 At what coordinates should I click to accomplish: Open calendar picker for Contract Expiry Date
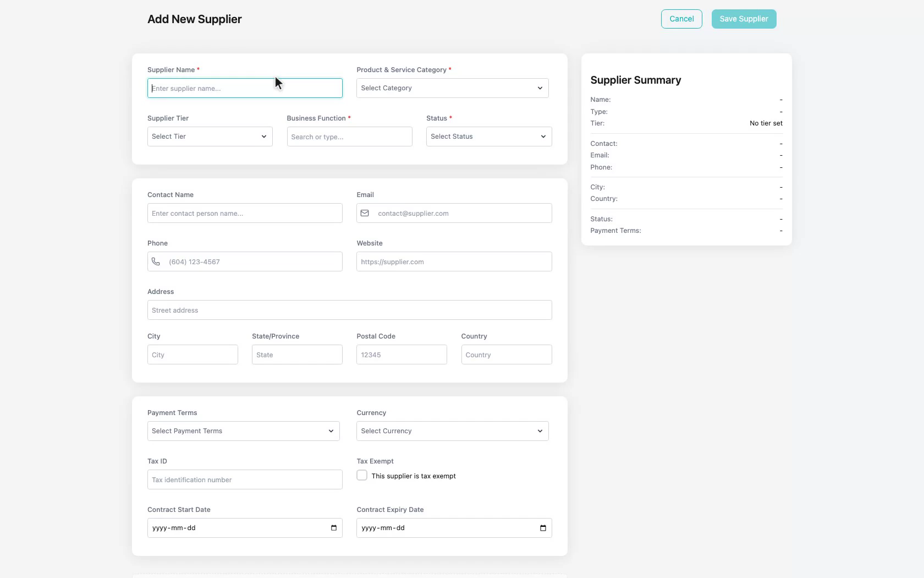[543, 528]
